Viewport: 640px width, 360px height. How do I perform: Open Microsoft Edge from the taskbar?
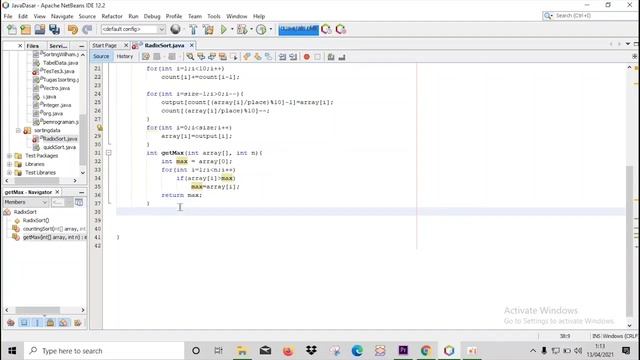click(x=357, y=351)
